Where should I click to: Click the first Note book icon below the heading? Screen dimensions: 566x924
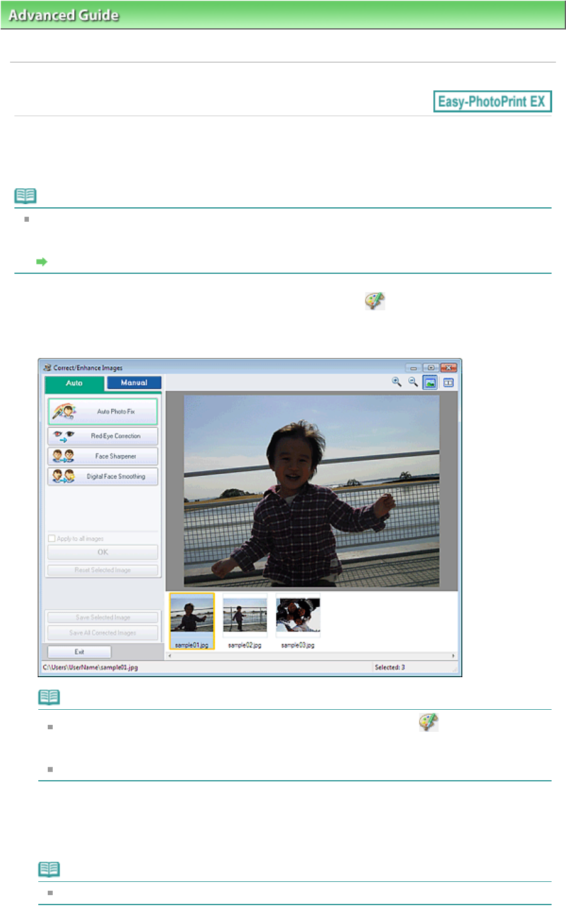coord(26,196)
